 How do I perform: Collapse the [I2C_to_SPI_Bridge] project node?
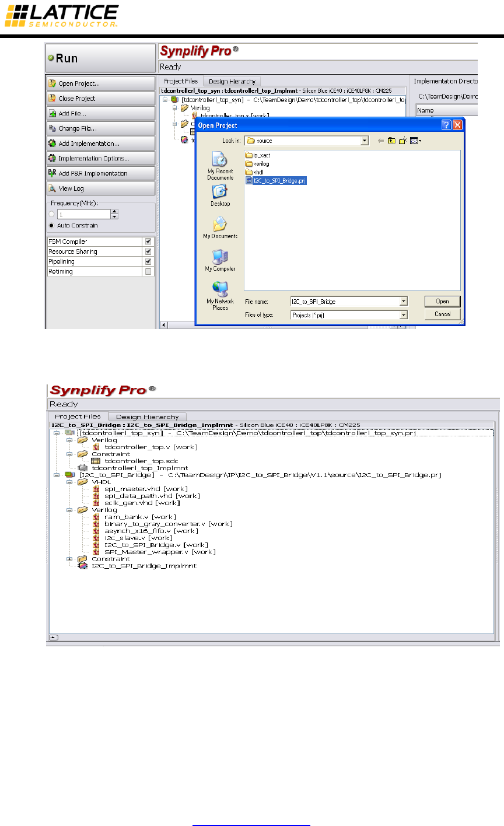[57, 475]
